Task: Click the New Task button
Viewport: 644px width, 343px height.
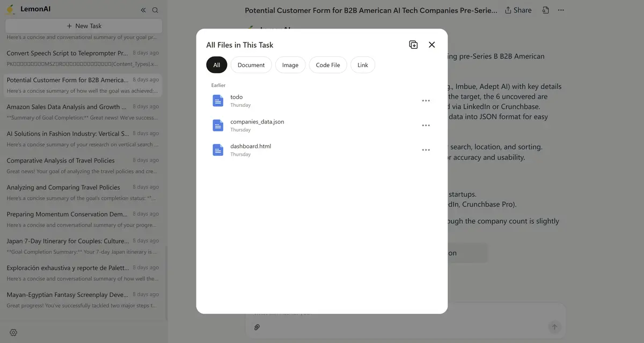Action: tap(84, 26)
